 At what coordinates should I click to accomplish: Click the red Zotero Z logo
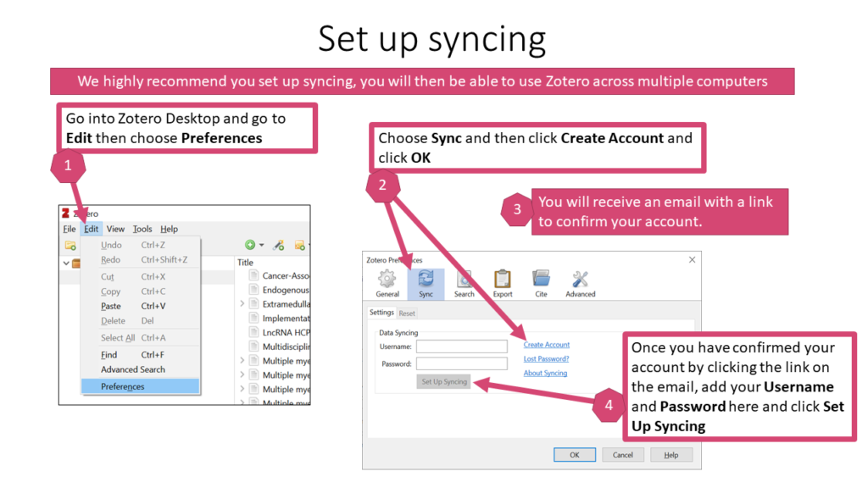click(x=65, y=213)
